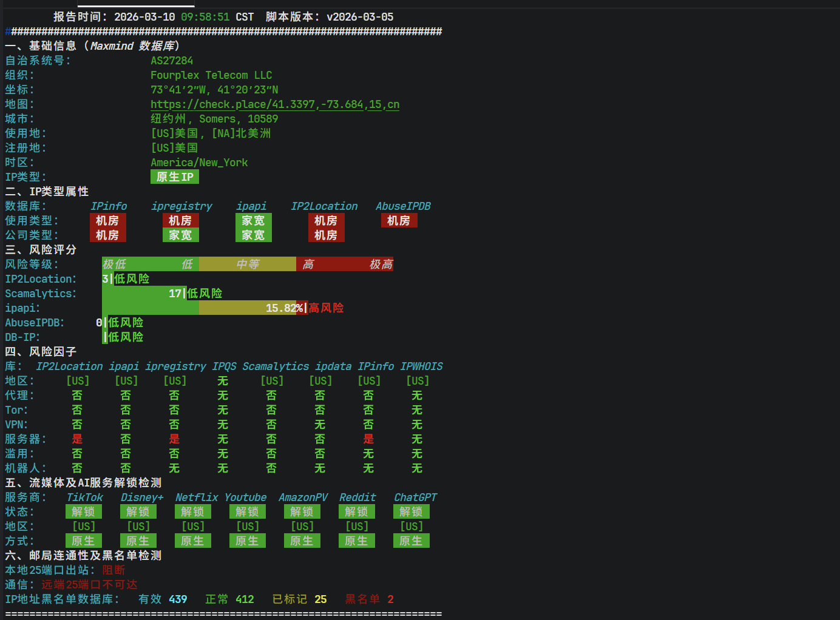The height and width of the screenshot is (620, 840).
Task: Open the check.place map URL link
Action: [274, 104]
